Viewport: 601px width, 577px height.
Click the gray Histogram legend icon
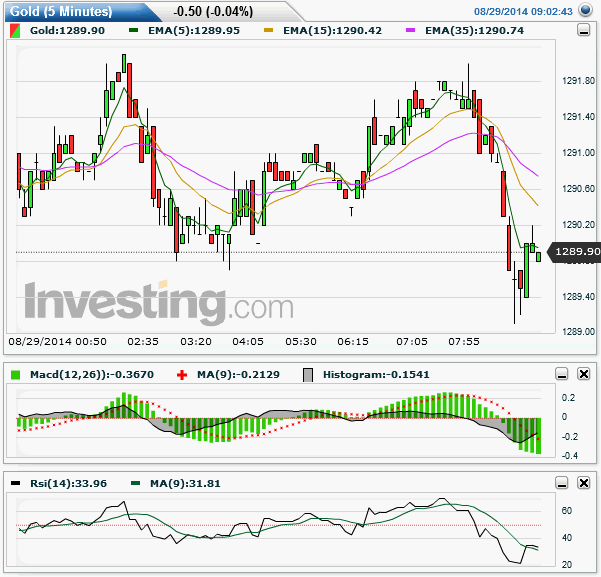click(308, 375)
